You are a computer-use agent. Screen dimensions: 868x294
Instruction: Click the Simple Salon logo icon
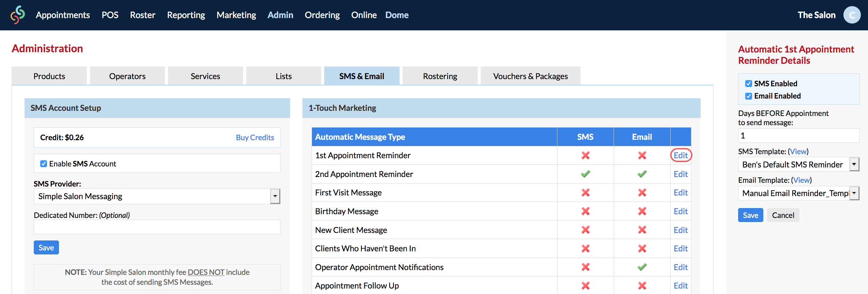(x=18, y=15)
